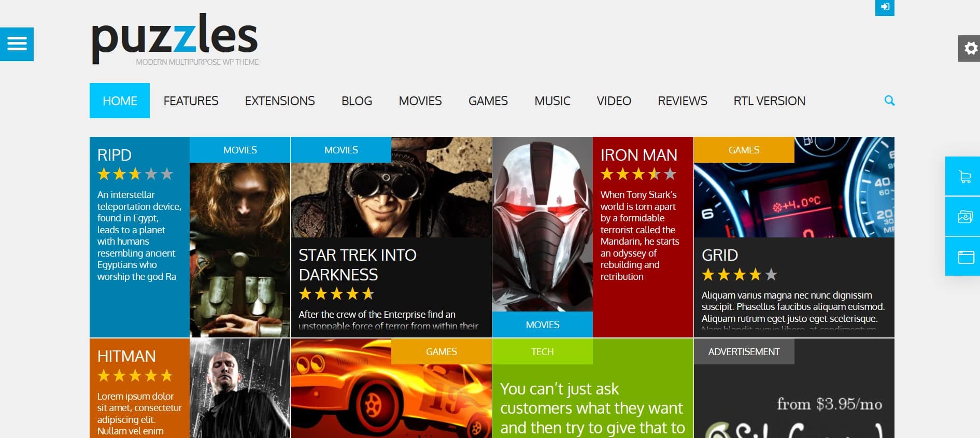The image size is (980, 438).
Task: Click Star Trek five-star rating
Action: (x=337, y=294)
